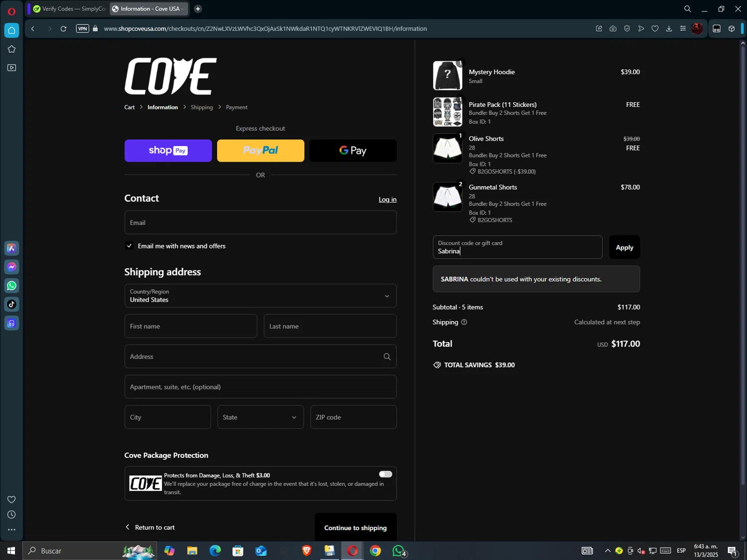The image size is (747, 560).
Task: Click the Gunmetal Shorts thumbnail
Action: pos(448,197)
